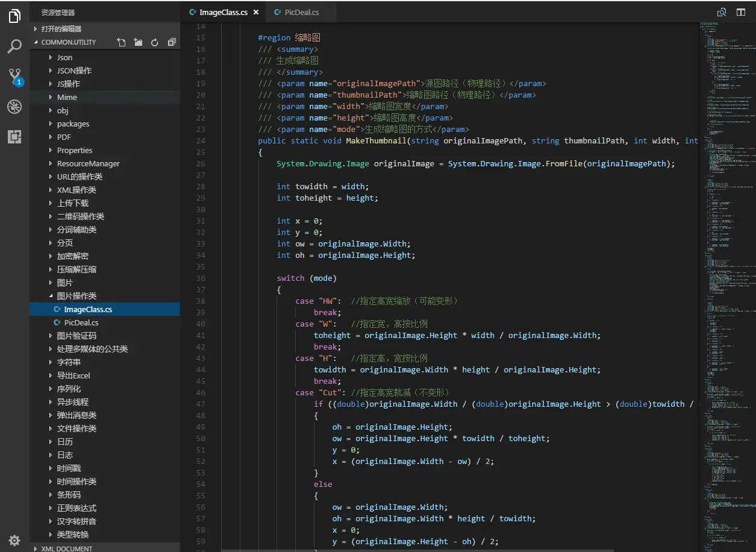Open the Extensions view icon
756x552 pixels.
point(14,137)
